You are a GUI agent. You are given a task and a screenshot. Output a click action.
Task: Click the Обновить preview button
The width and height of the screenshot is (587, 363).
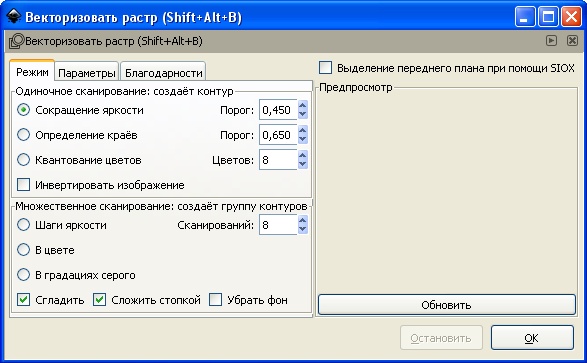pyautogui.click(x=446, y=305)
